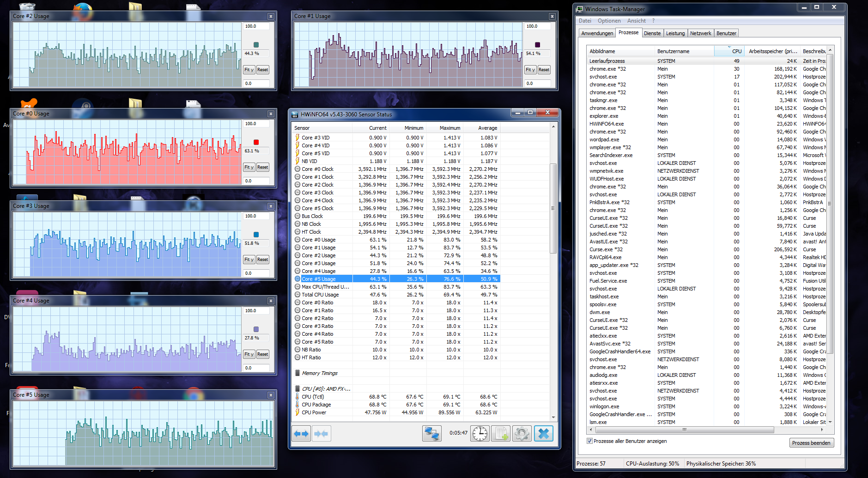Click the lavender swatch in Core #4 Usage

[256, 329]
